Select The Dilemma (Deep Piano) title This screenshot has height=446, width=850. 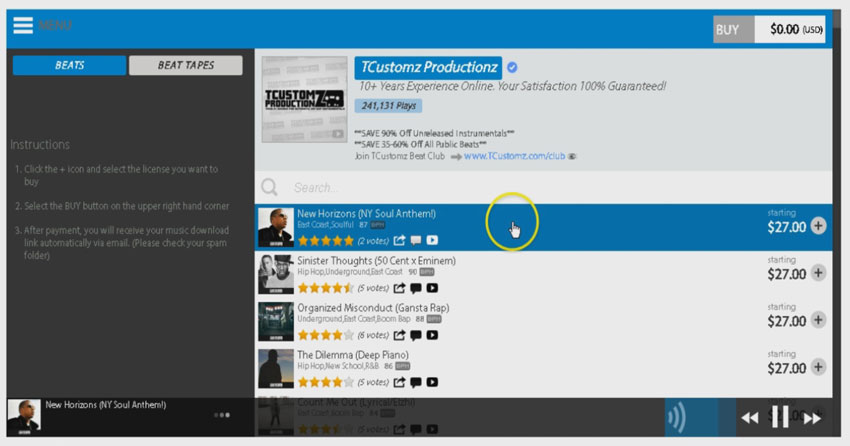coord(353,355)
